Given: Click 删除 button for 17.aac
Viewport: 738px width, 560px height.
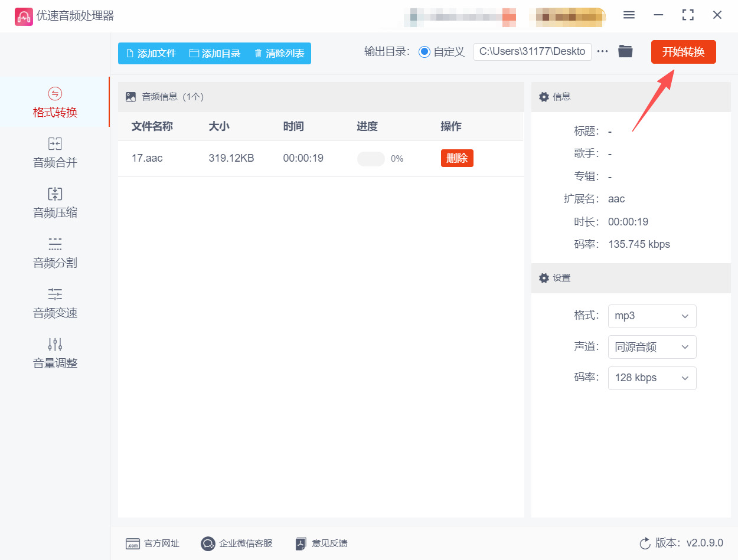Looking at the screenshot, I should (x=457, y=158).
